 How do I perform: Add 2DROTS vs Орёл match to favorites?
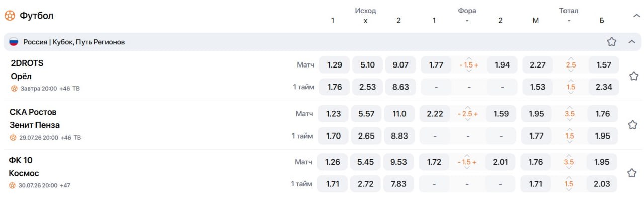pos(634,76)
